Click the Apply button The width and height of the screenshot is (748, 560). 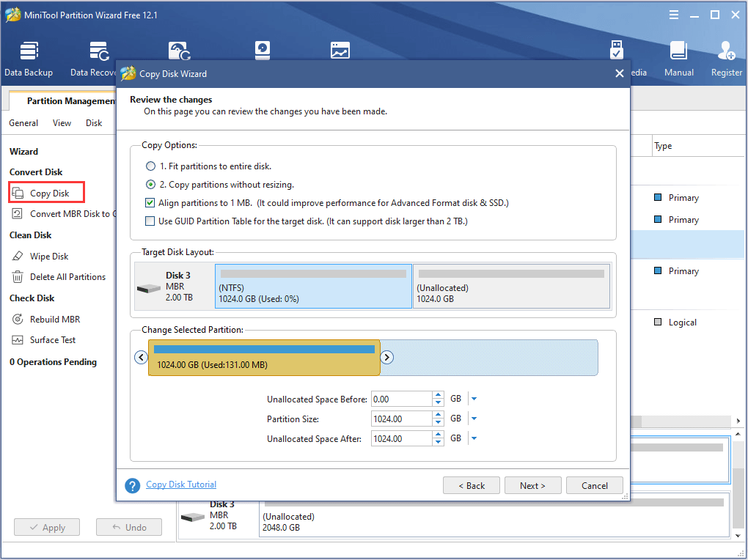coord(47,527)
